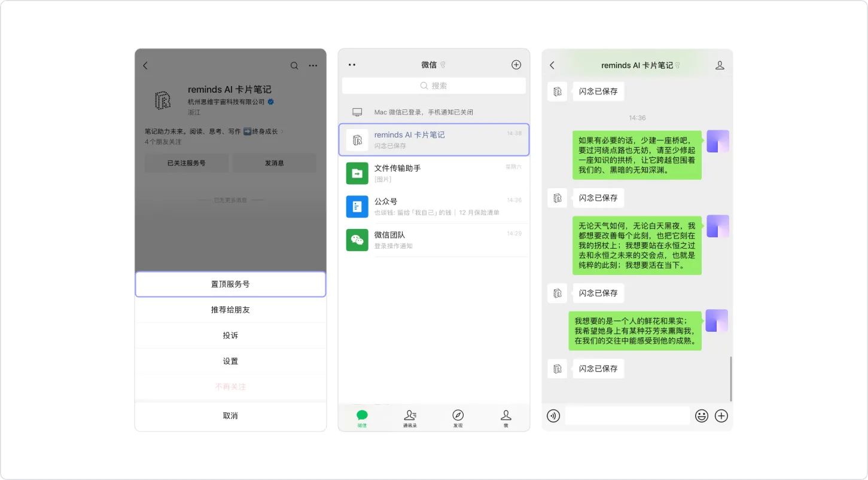This screenshot has height=480, width=868.
Task: Tap 取消 to dismiss the action sheet
Action: point(230,415)
